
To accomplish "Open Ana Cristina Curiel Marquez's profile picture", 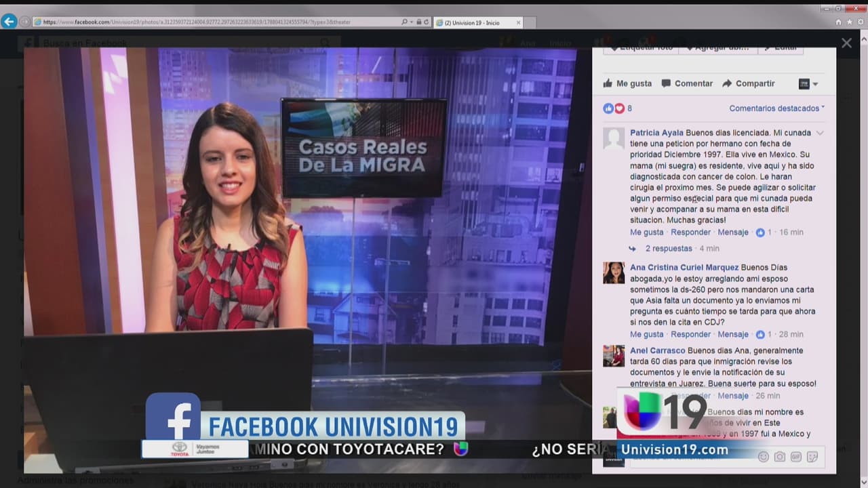I will (x=614, y=272).
